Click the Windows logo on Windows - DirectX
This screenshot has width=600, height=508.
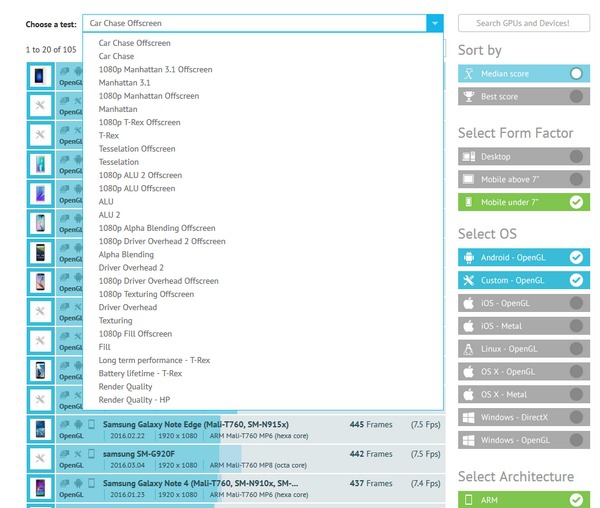click(x=469, y=417)
